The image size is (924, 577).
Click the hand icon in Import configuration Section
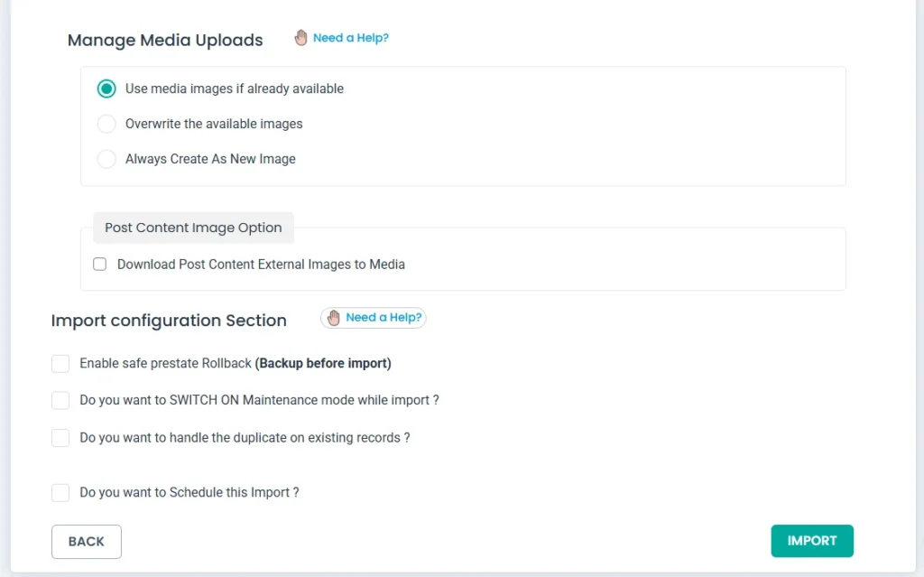click(x=334, y=318)
